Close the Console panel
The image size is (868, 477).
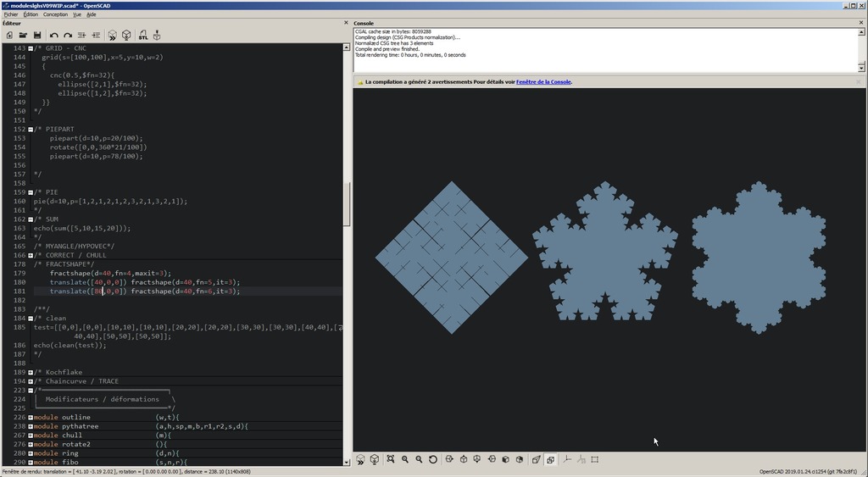pos(861,23)
